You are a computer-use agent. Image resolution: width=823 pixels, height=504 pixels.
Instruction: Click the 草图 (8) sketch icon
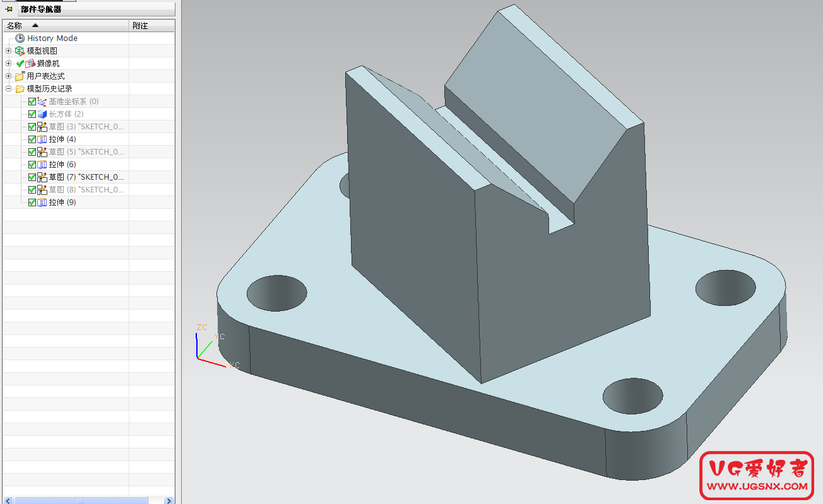point(42,190)
